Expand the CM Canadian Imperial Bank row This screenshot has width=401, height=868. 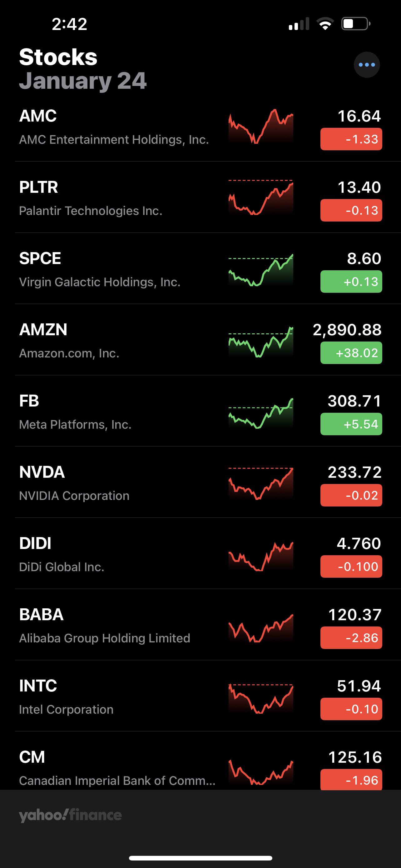[118, 768]
